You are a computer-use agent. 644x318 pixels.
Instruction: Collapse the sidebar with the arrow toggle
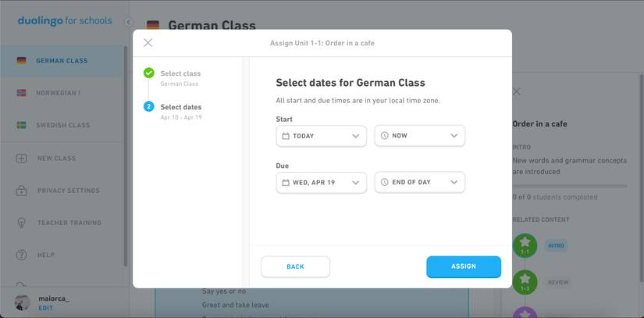click(x=129, y=22)
